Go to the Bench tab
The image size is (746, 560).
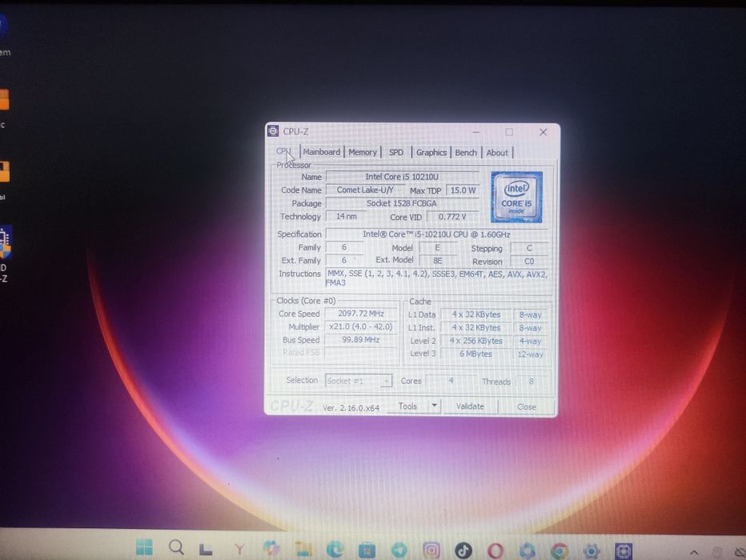pos(466,153)
